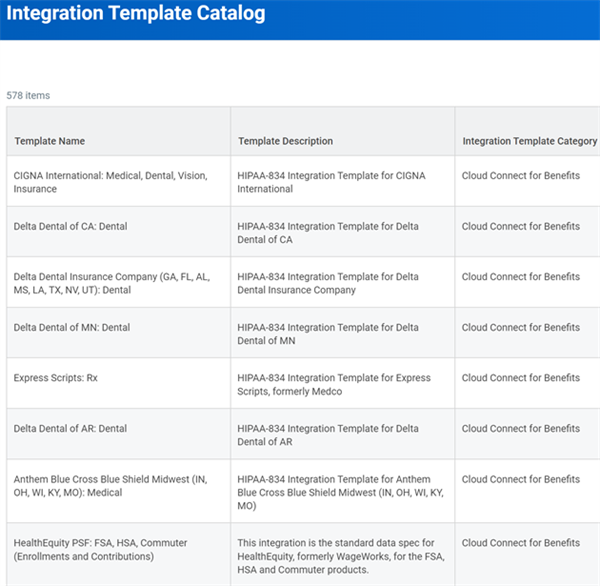Screen dimensions: 600x586
Task: Click description for Delta Dental of MN
Action: (328, 334)
